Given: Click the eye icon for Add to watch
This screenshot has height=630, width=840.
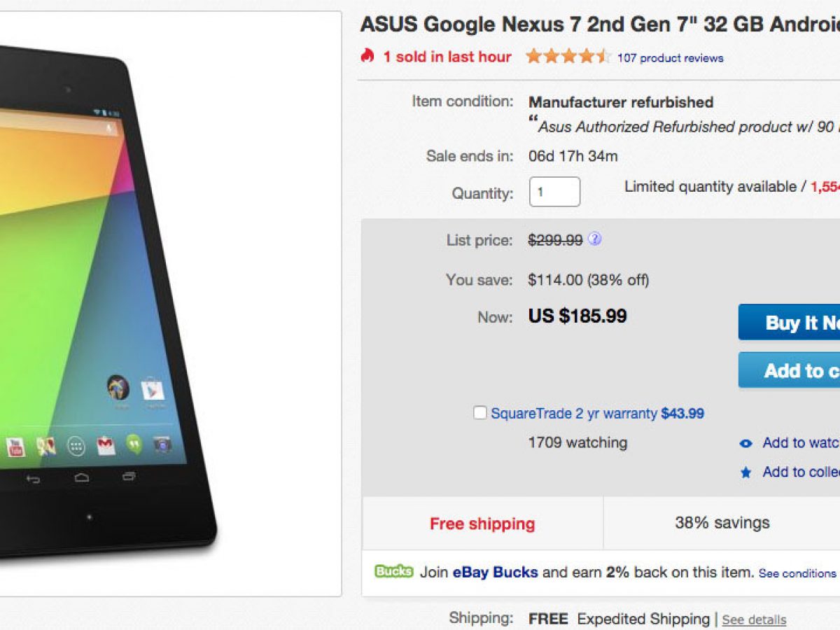Looking at the screenshot, I should 746,443.
